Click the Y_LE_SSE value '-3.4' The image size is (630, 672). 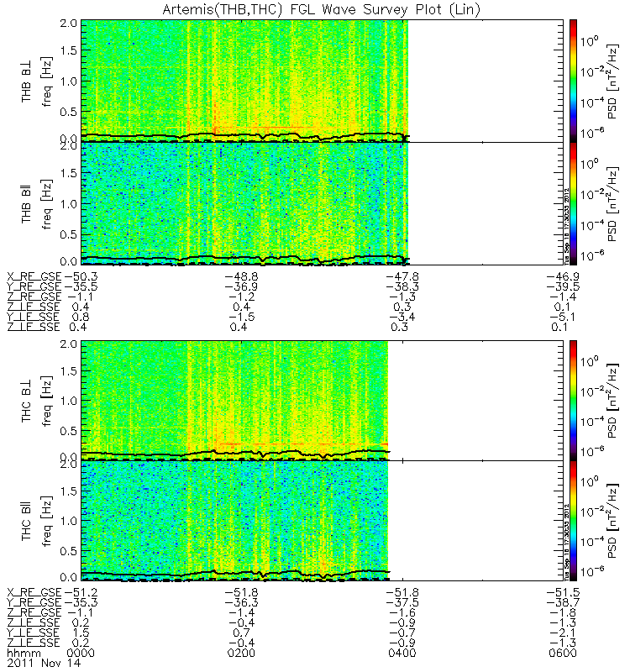[x=402, y=318]
